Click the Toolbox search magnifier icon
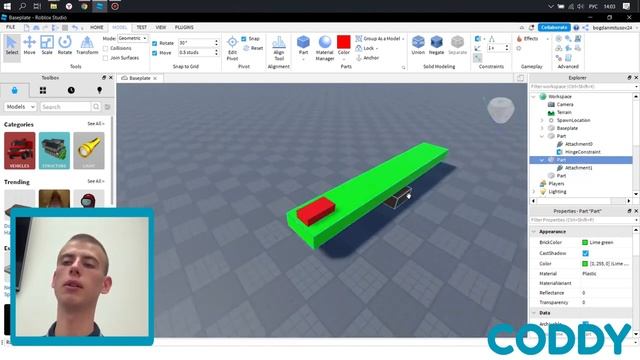This screenshot has width=640, height=360. [x=96, y=107]
